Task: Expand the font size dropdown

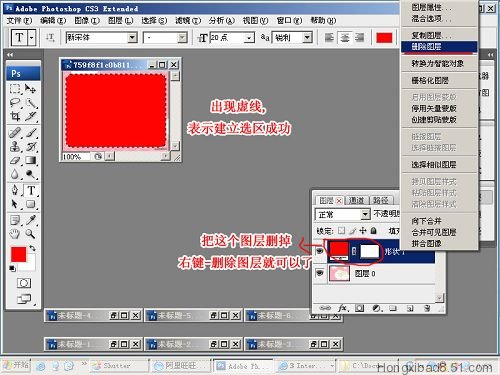Action: 249,38
